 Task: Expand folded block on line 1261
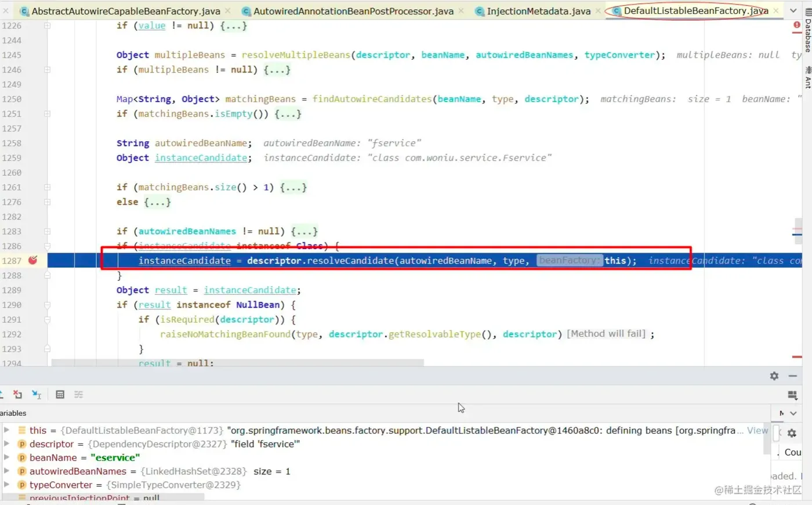[x=47, y=187]
